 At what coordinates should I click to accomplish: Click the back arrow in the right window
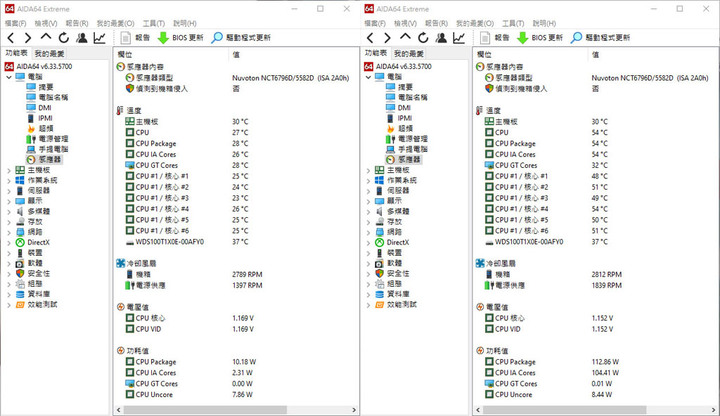[x=371, y=38]
